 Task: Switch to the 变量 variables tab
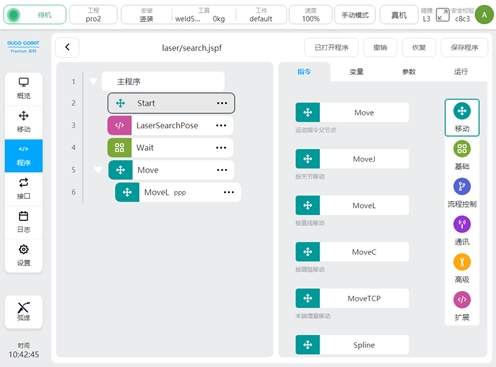356,72
